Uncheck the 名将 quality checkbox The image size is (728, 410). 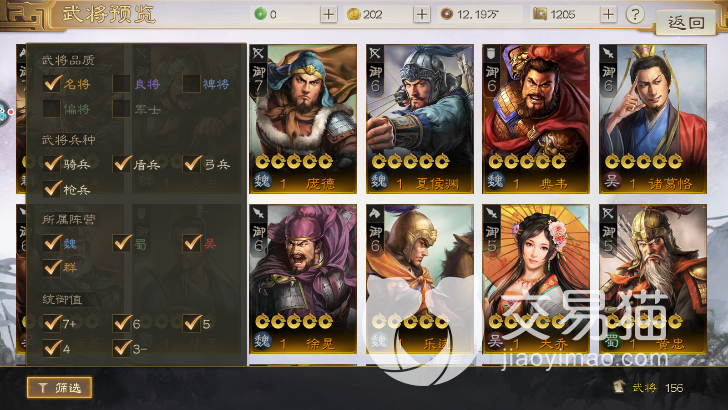pyautogui.click(x=52, y=84)
